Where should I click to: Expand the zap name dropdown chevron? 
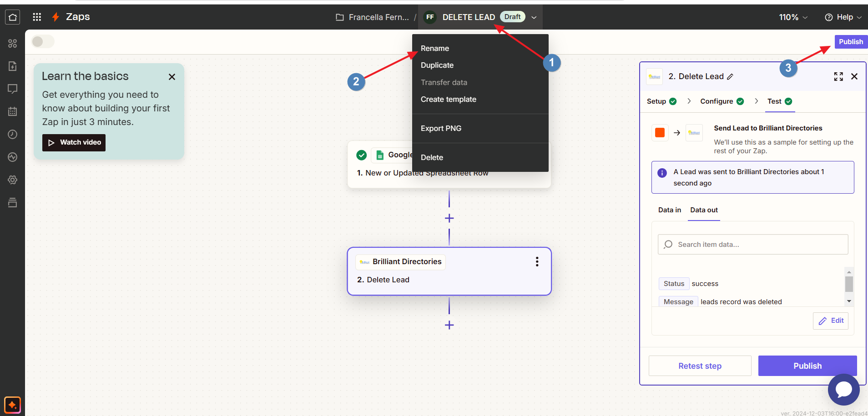pos(534,17)
